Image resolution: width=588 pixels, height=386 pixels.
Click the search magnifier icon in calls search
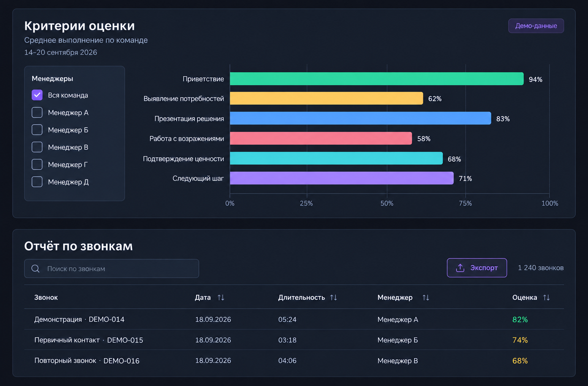pyautogui.click(x=35, y=269)
